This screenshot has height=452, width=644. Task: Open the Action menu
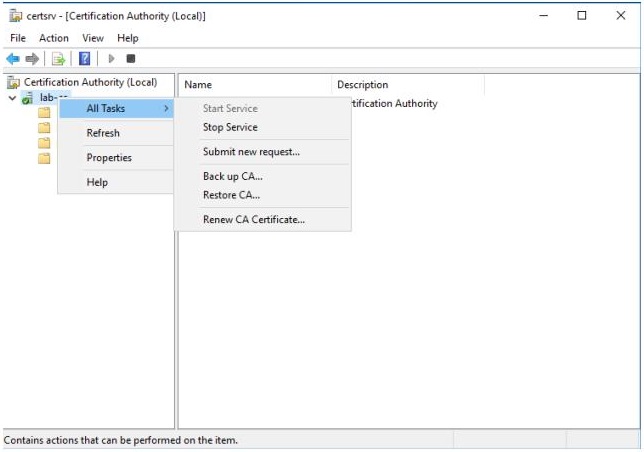54,38
